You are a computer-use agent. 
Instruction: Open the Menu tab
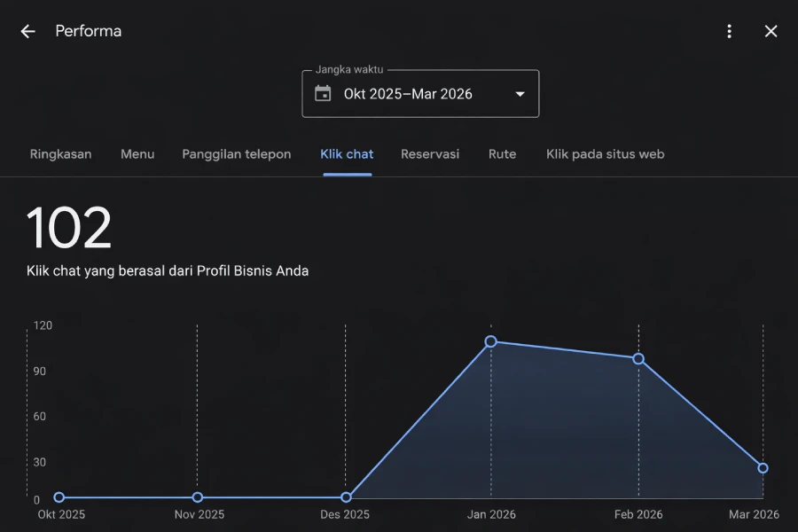(x=137, y=154)
